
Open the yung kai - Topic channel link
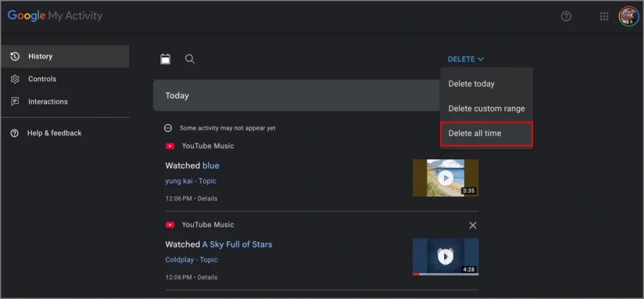click(x=191, y=181)
